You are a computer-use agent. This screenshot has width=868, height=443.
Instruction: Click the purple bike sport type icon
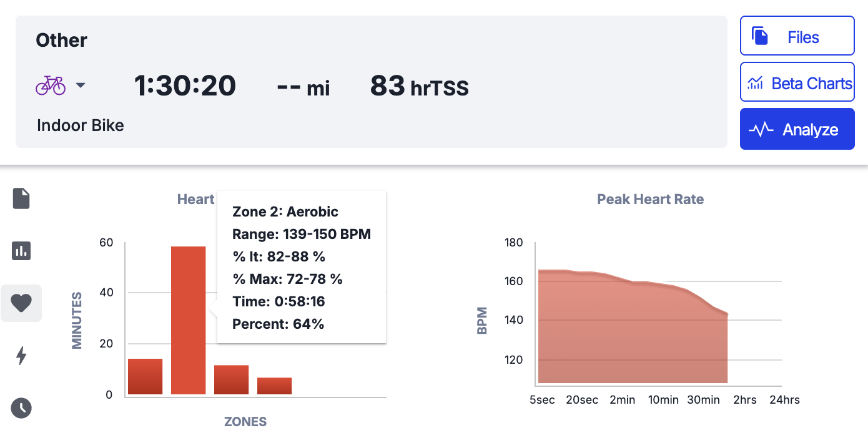click(51, 85)
